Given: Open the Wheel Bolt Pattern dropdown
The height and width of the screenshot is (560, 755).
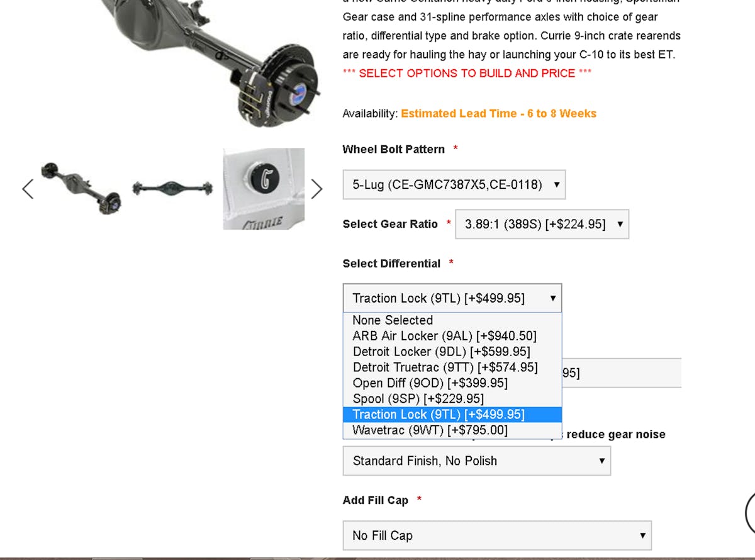Looking at the screenshot, I should 454,185.
